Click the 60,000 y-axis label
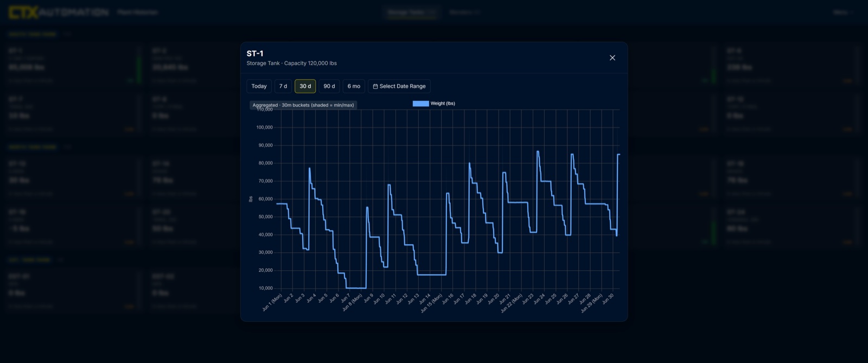 [x=266, y=199]
